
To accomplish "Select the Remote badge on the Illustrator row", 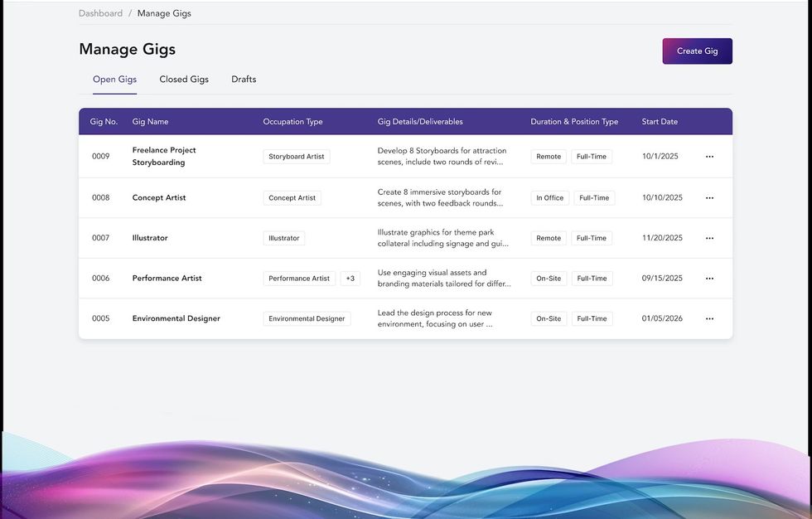I will tap(548, 238).
